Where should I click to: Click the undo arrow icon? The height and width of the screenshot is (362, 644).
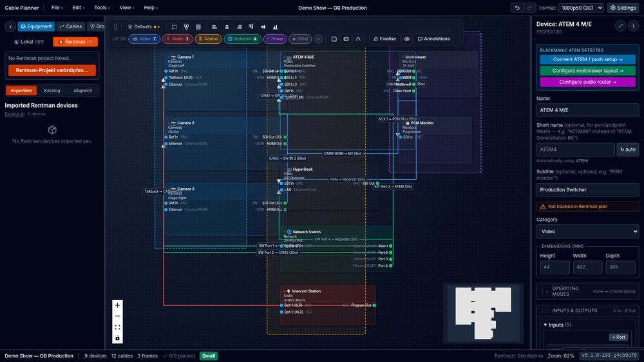click(x=517, y=8)
